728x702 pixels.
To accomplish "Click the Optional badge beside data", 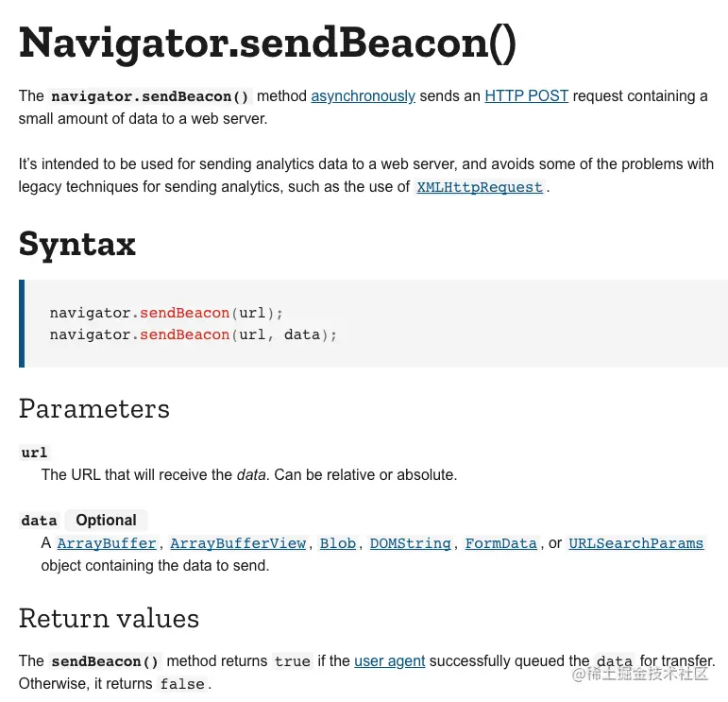I will coord(106,521).
